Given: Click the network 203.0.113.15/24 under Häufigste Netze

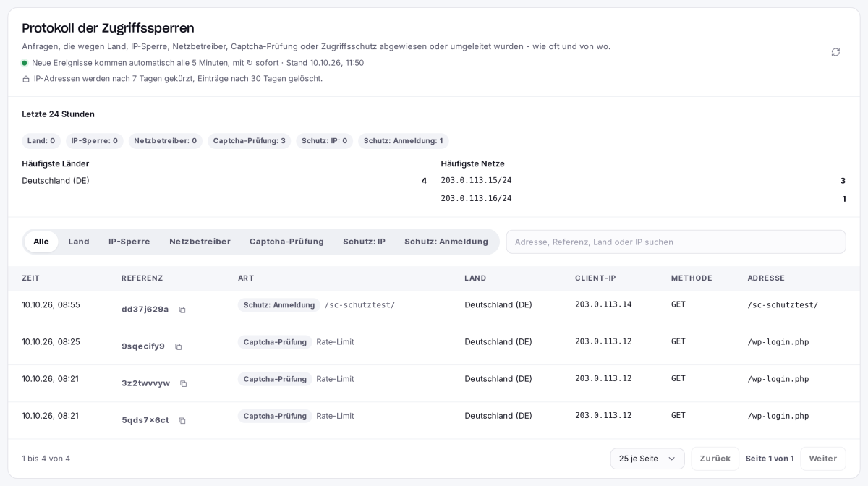Looking at the screenshot, I should coord(476,181).
